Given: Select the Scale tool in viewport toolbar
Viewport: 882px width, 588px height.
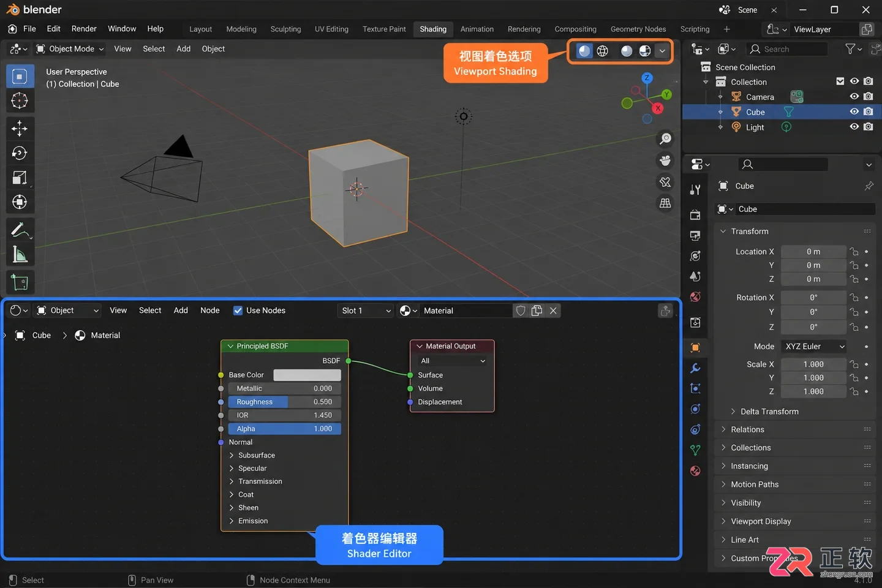Looking at the screenshot, I should [20, 178].
